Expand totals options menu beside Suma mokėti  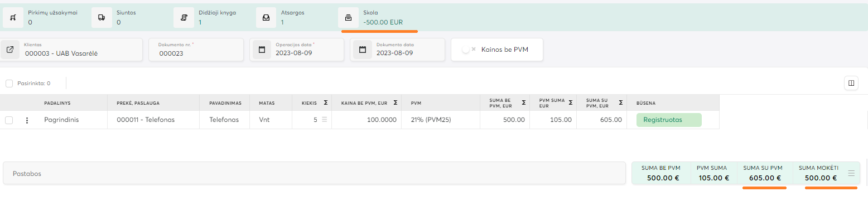pos(851,173)
